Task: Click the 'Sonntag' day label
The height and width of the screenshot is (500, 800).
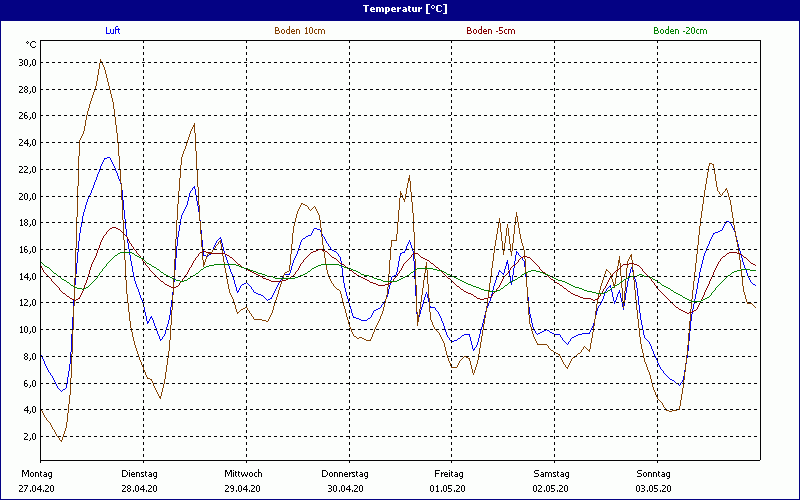Action: (x=654, y=474)
